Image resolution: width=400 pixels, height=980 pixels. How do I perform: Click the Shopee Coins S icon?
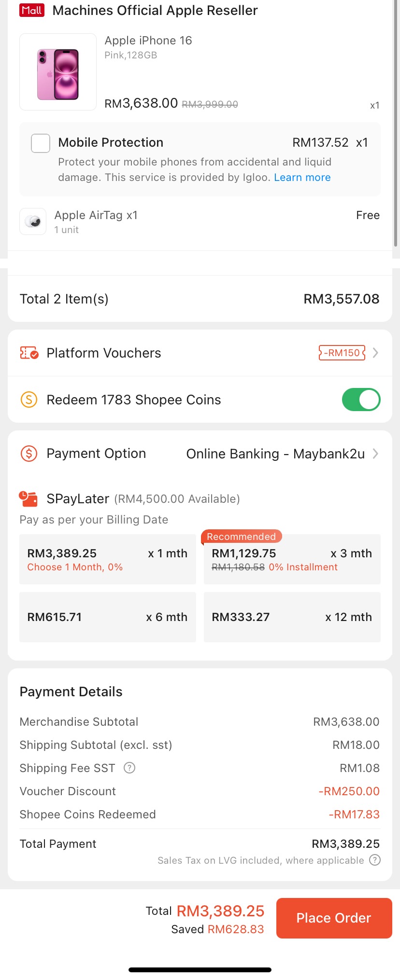[x=29, y=400]
